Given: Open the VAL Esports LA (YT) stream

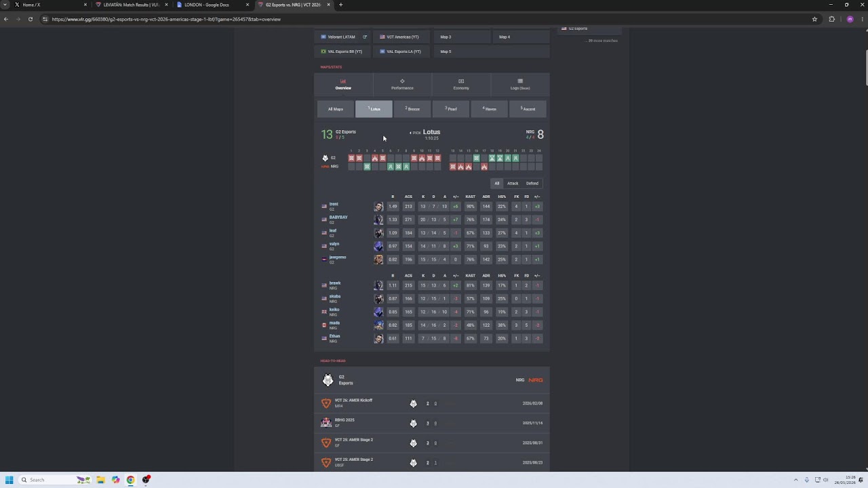Looking at the screenshot, I should (401, 52).
